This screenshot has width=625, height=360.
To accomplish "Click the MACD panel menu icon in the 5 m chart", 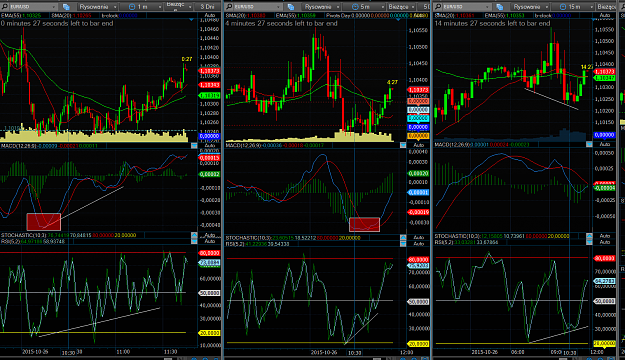I will click(403, 145).
